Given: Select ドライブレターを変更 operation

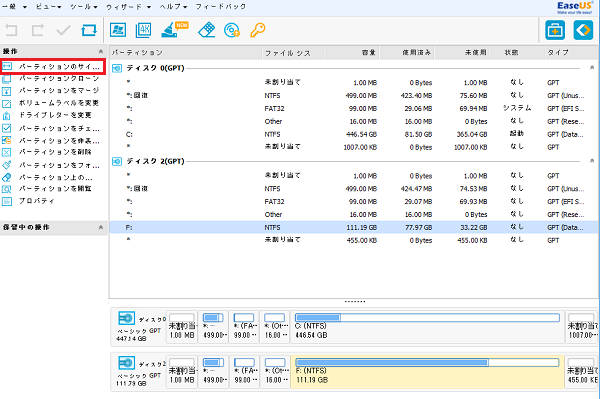Looking at the screenshot, I should coord(48,115).
